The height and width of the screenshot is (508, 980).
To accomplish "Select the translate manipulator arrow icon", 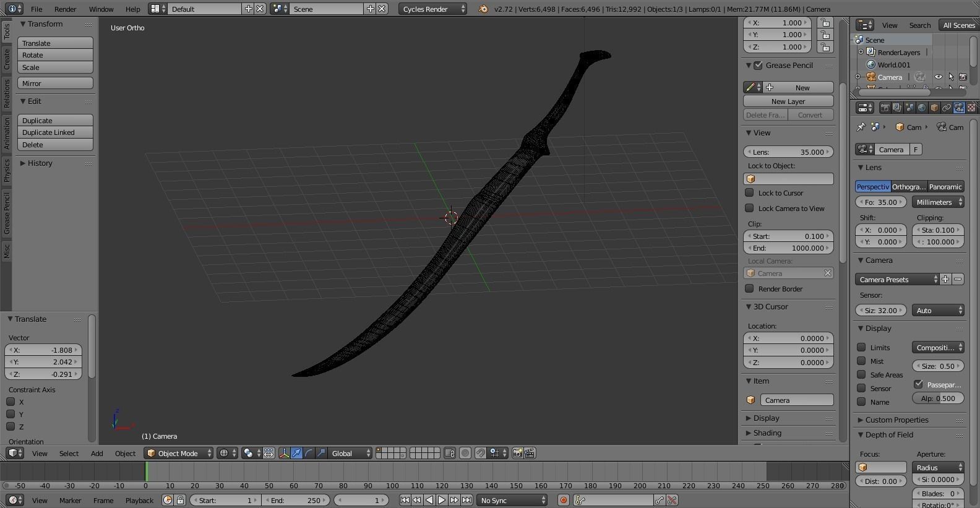I will pyautogui.click(x=296, y=453).
